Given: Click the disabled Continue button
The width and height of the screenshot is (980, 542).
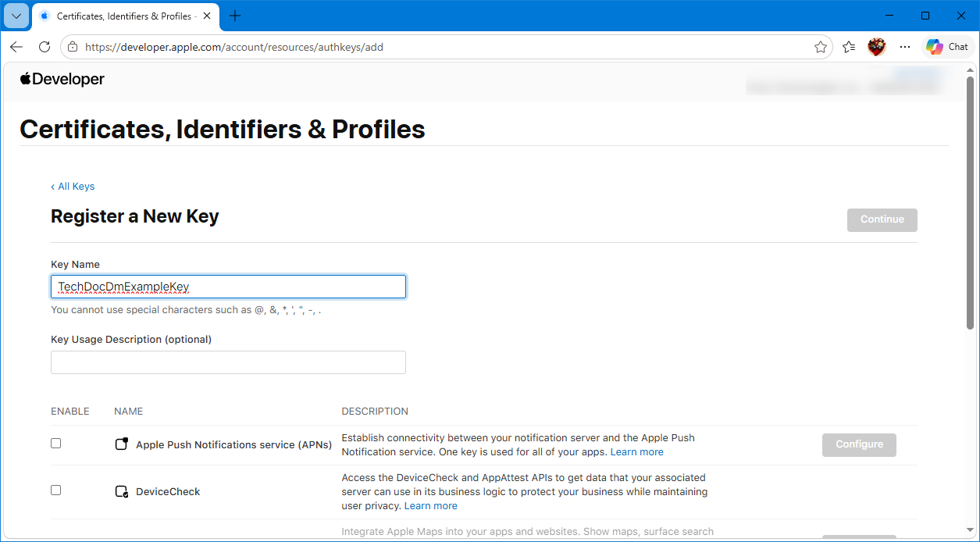Looking at the screenshot, I should pyautogui.click(x=882, y=219).
